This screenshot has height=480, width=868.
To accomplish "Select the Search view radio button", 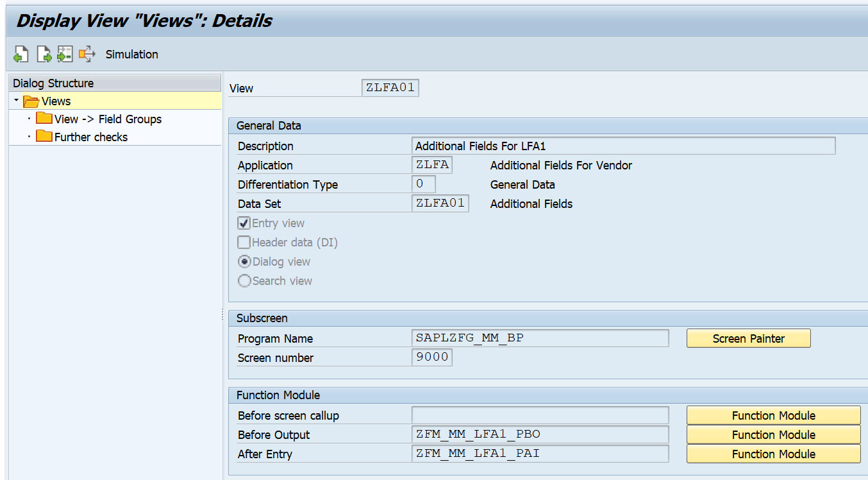I will [x=244, y=280].
